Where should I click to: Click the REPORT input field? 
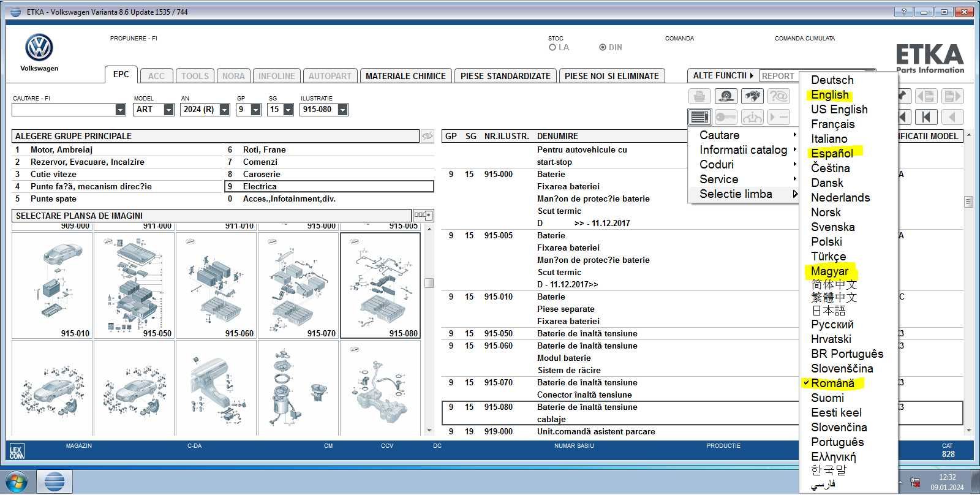click(779, 76)
